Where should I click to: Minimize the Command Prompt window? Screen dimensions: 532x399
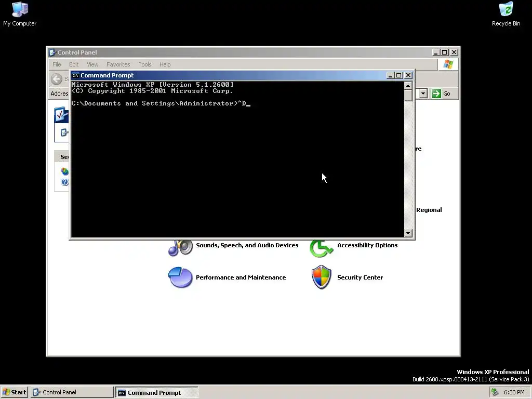pos(390,75)
